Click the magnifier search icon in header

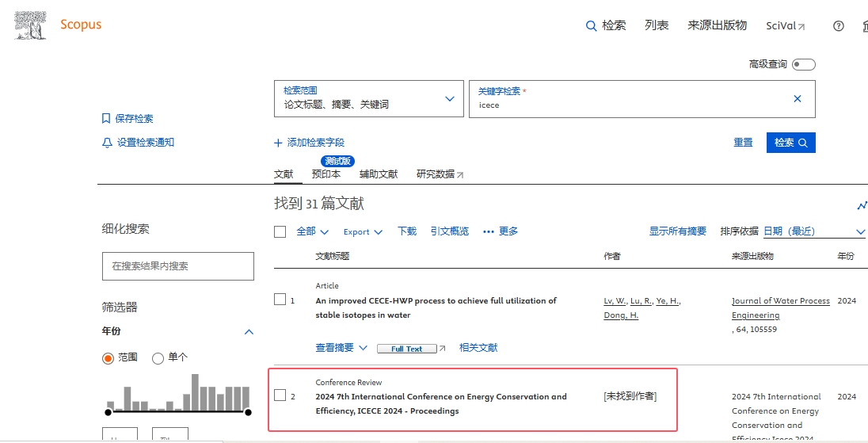click(x=591, y=26)
